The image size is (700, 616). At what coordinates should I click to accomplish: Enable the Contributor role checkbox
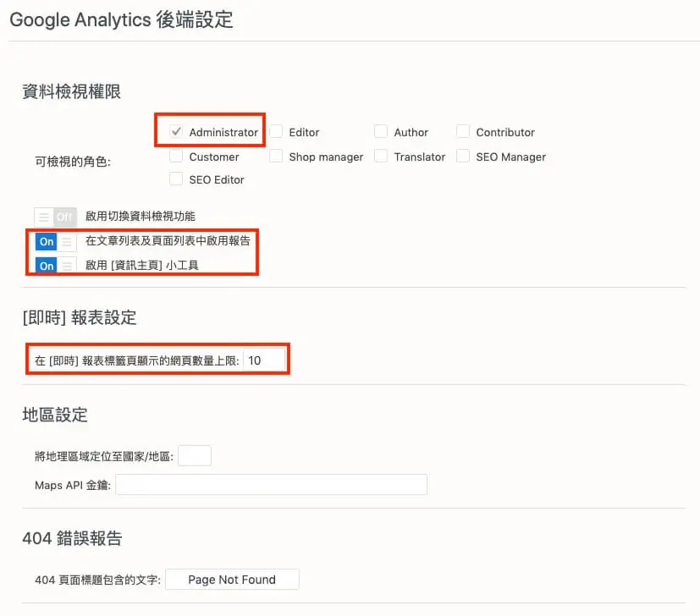[x=463, y=132]
